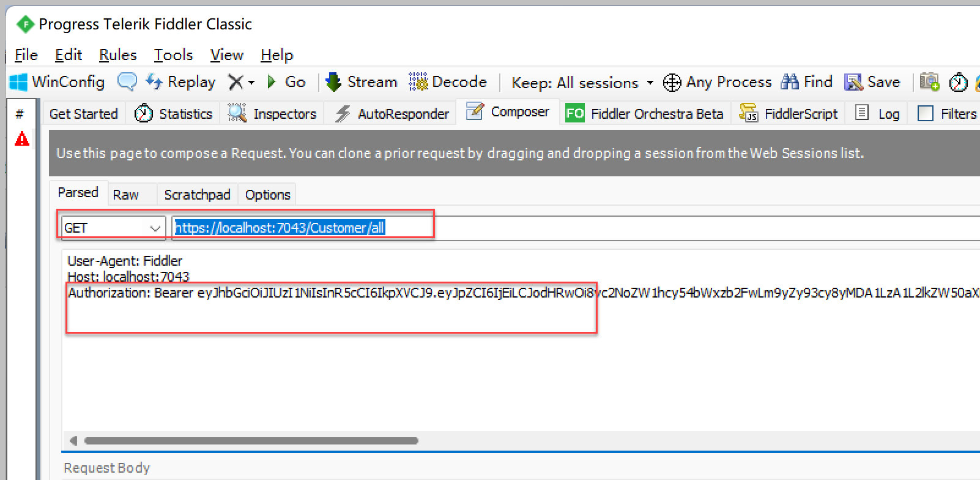Open the Fiddler Orchestra Beta tab
The height and width of the screenshot is (480, 980).
click(645, 114)
